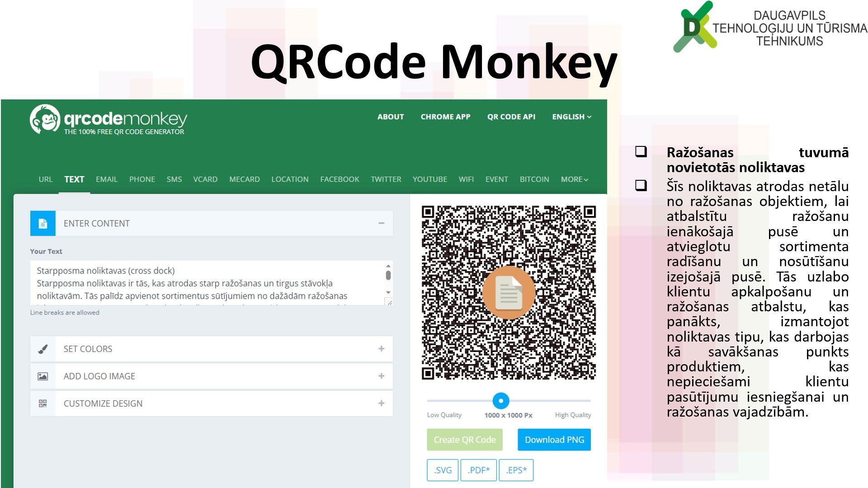The height and width of the screenshot is (488, 868).
Task: Open the PHONE tab
Action: pos(142,179)
